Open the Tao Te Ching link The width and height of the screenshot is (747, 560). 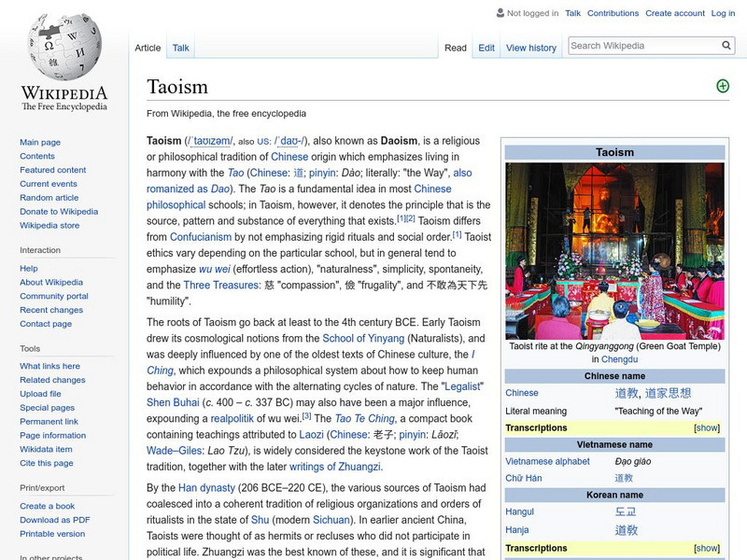point(364,418)
